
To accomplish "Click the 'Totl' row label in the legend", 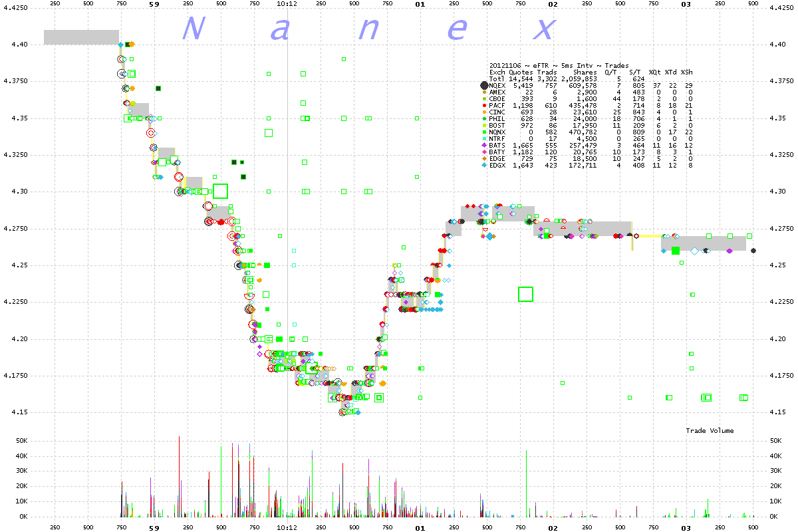I will coord(497,78).
